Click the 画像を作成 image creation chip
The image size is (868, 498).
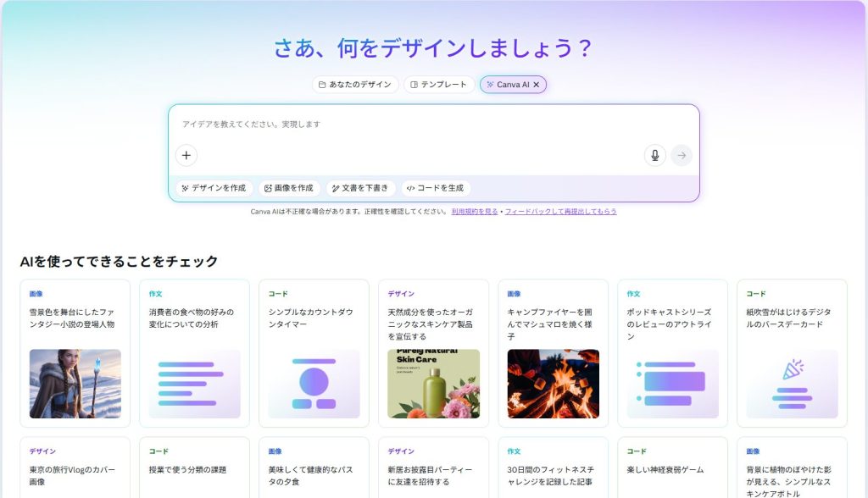(x=289, y=187)
